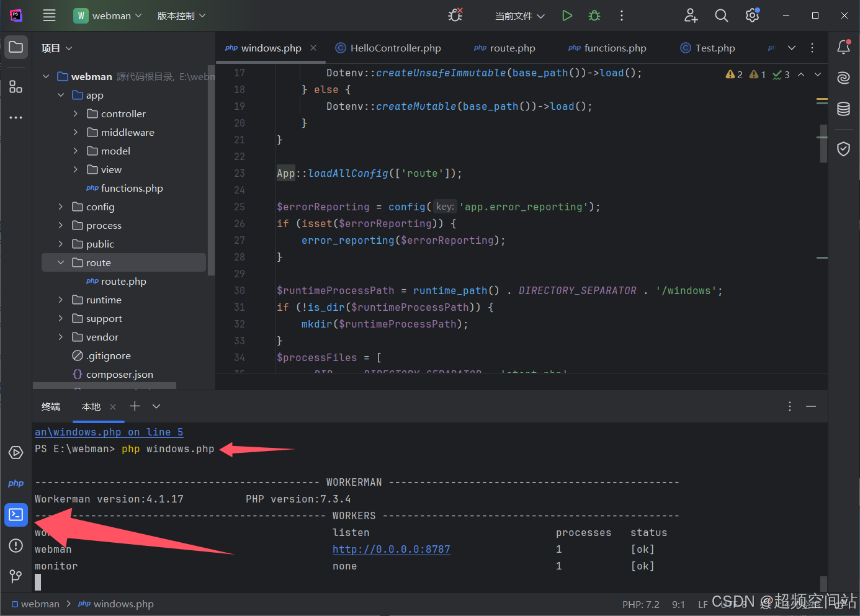Open the Structure tool window
Viewport: 860px width, 616px height.
[16, 87]
